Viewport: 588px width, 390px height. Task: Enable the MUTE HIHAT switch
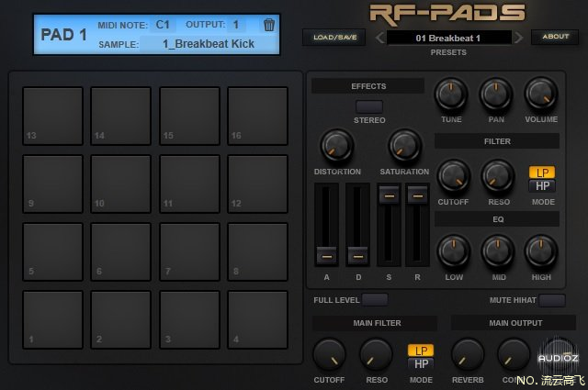coord(552,300)
